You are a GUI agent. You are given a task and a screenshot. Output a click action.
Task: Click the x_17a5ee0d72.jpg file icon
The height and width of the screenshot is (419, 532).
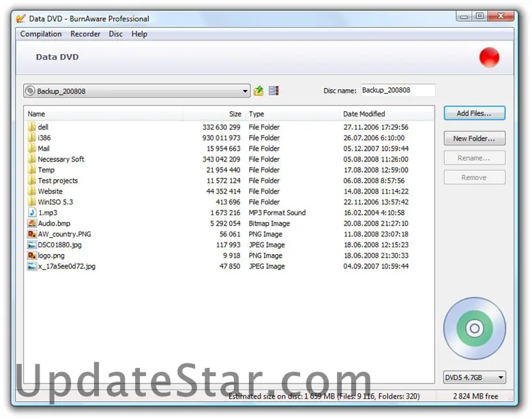pos(32,266)
